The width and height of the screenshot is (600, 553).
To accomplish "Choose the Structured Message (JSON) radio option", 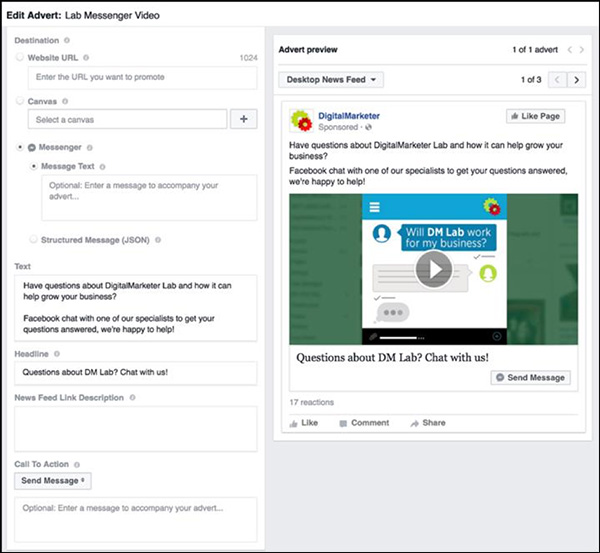I will click(x=33, y=240).
